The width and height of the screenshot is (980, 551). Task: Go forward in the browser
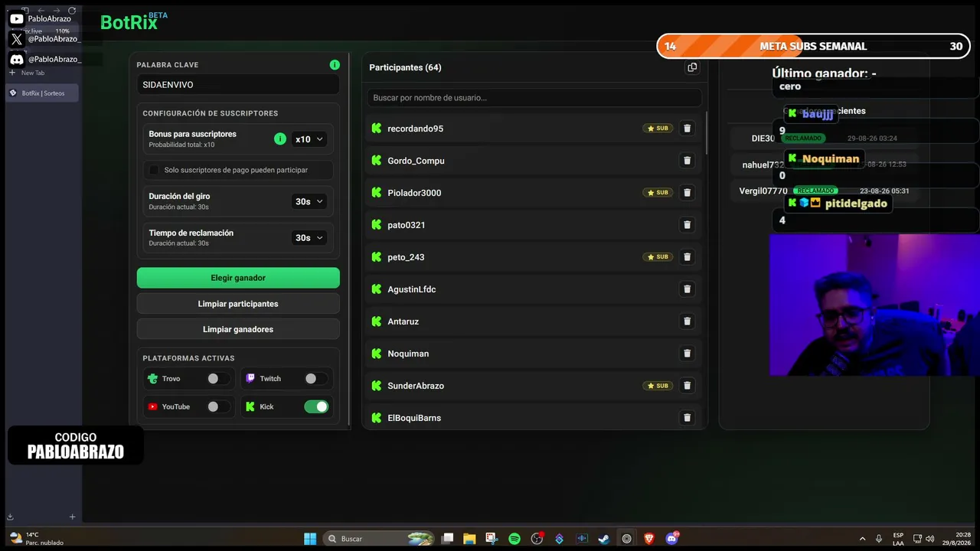[56, 11]
